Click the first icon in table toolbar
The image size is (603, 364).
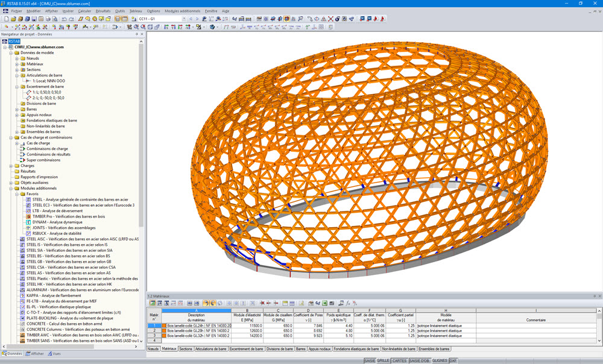153,303
